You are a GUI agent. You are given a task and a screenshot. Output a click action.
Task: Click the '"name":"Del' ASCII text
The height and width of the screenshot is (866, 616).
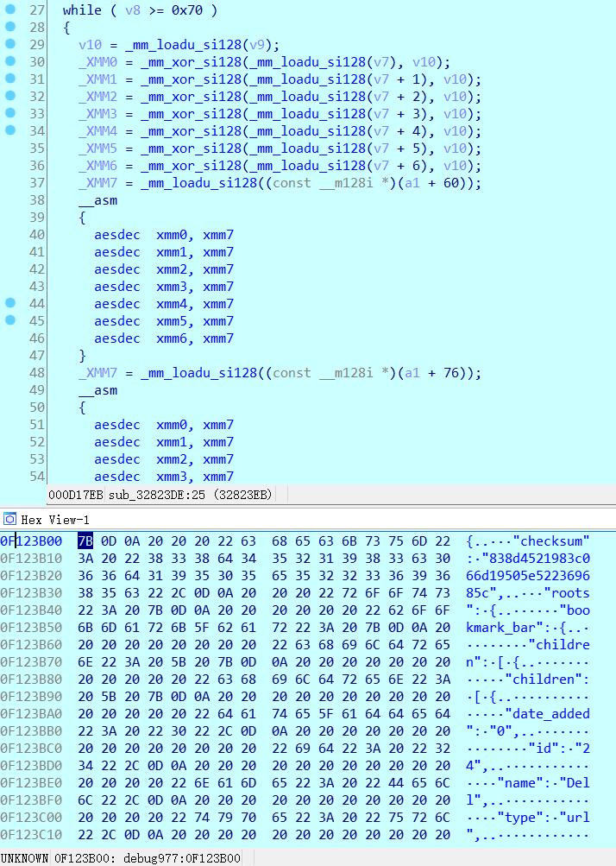(x=544, y=782)
